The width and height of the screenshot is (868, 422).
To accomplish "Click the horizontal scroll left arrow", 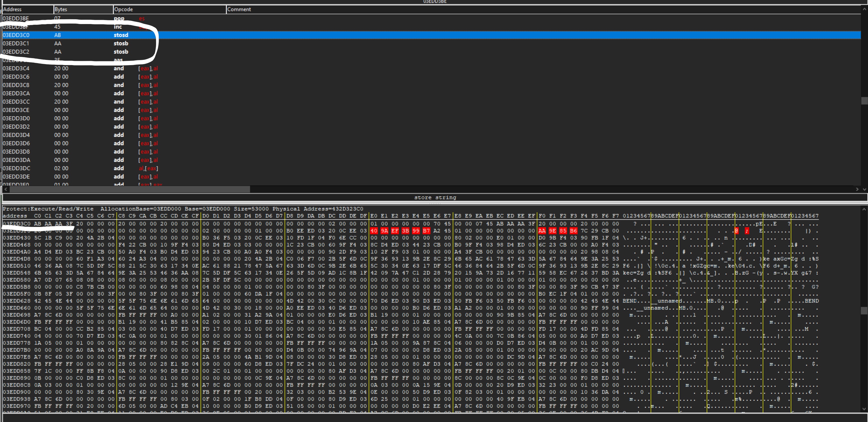I will point(6,189).
